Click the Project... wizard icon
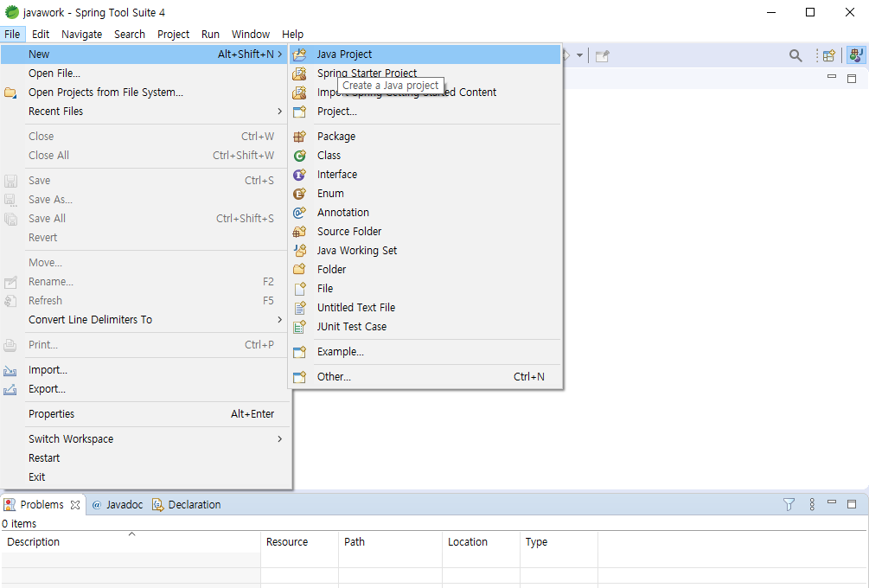 (299, 112)
